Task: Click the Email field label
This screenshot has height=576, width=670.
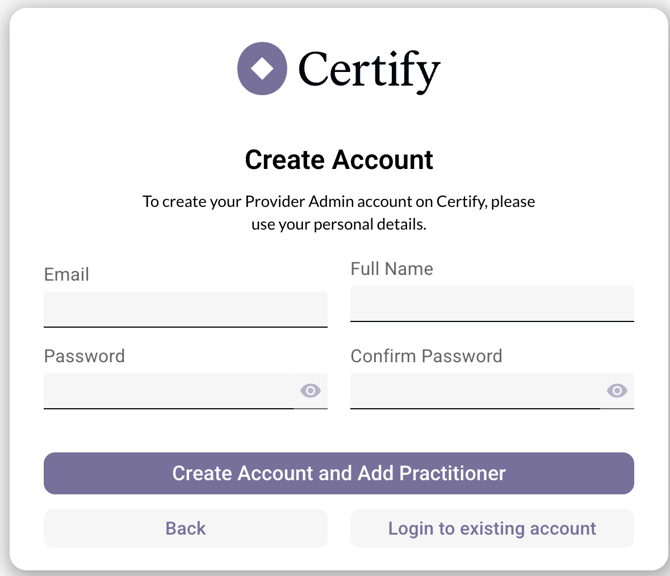Action: [67, 275]
